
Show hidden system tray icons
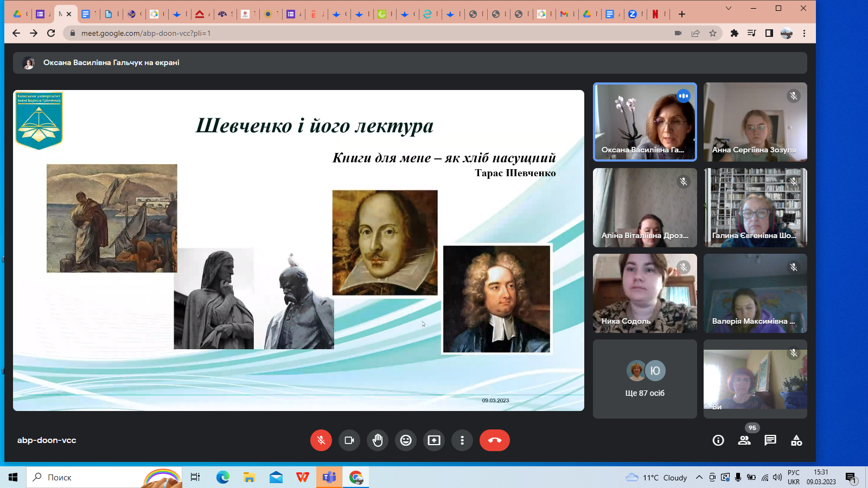pos(699,477)
